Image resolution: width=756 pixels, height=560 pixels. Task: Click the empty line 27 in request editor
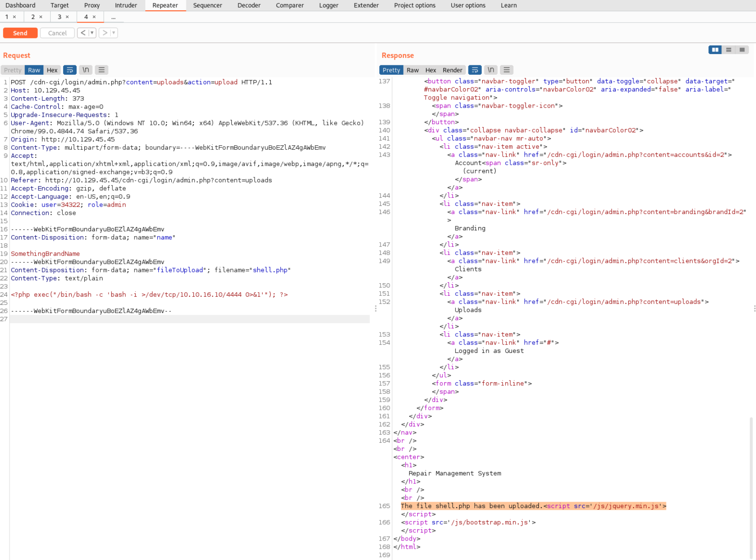coord(189,319)
